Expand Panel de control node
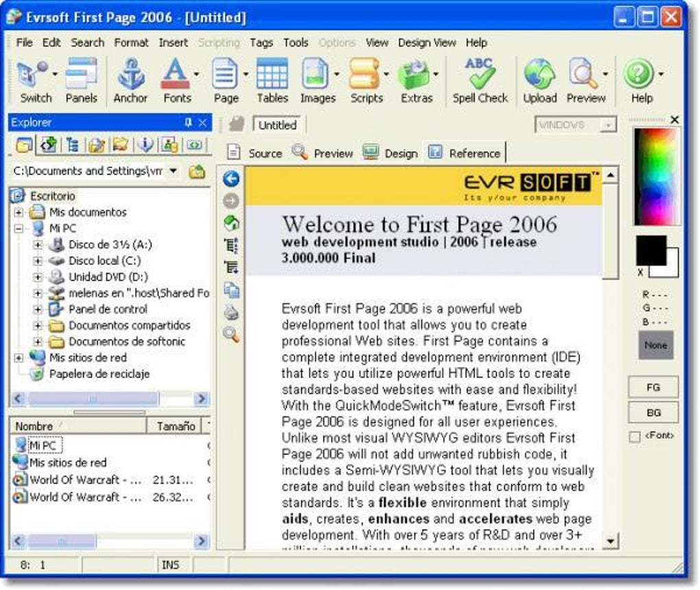The width and height of the screenshot is (700, 590). click(38, 309)
